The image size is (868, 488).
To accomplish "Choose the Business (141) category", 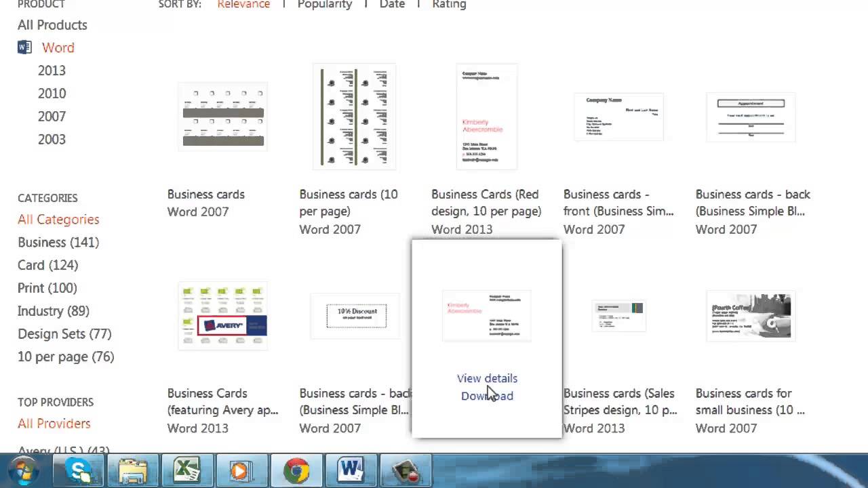I will click(58, 243).
